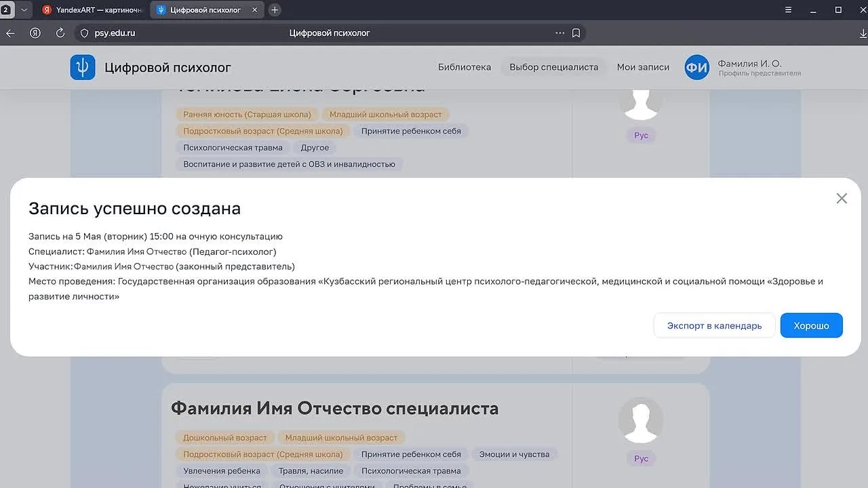Open the Библиотека menu item
868x488 pixels.
(x=465, y=67)
